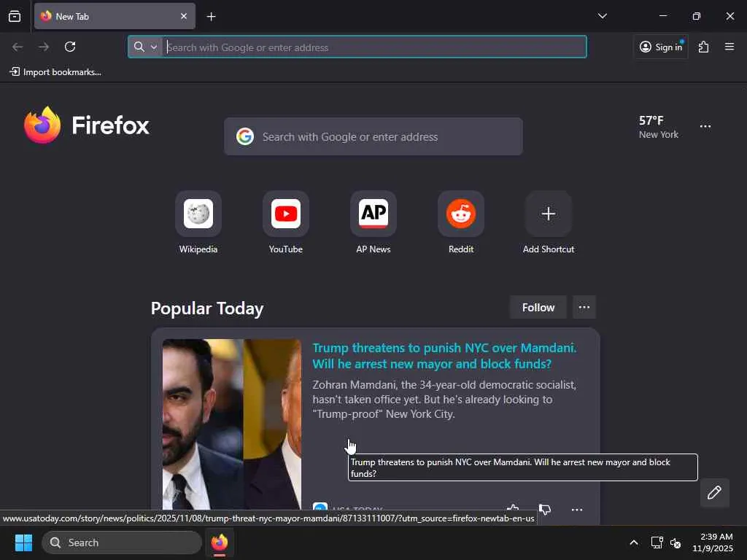Open the Trump threatens NYC article headline
Viewport: 747px width, 560px height.
pos(444,356)
